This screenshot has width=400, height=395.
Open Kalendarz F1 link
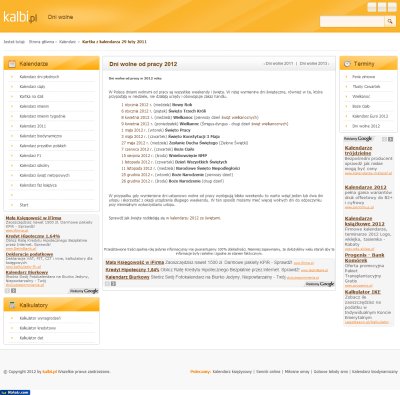(30, 156)
